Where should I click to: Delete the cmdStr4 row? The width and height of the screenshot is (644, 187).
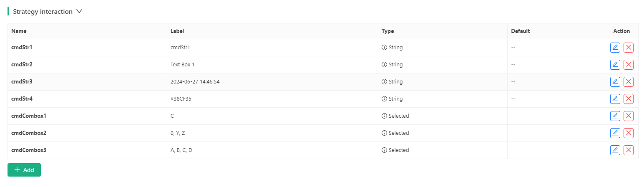point(628,99)
